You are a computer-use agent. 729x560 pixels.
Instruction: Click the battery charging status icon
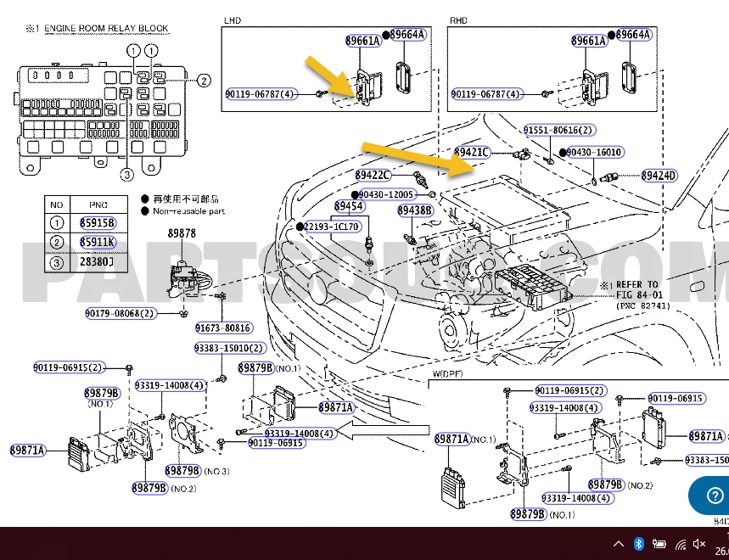tap(659, 544)
